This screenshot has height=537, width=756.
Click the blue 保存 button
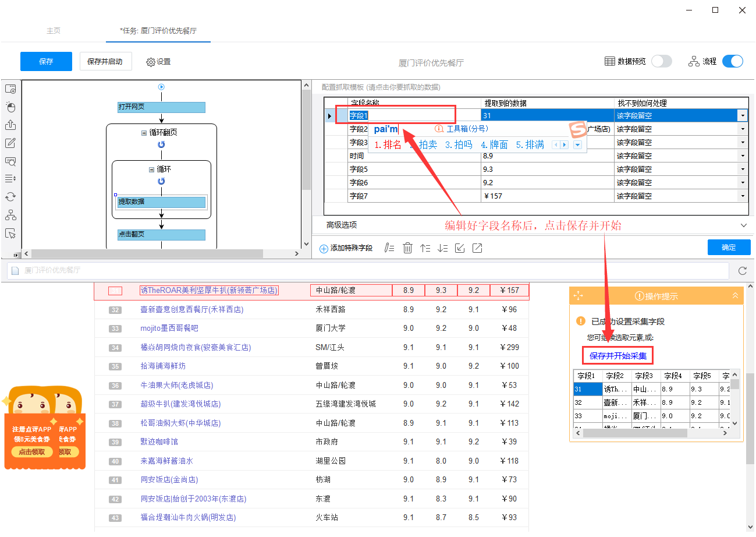click(x=46, y=61)
